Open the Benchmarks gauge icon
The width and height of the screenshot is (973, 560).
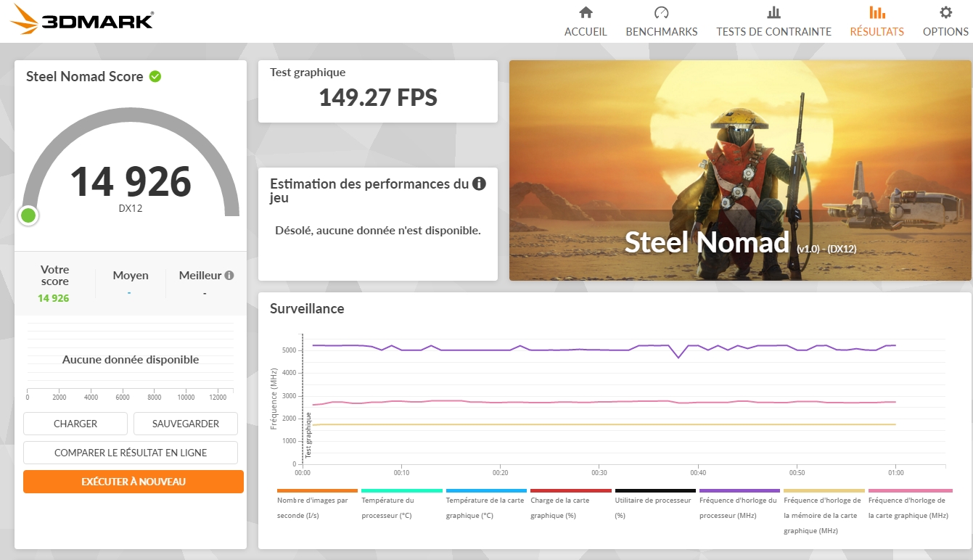point(661,12)
